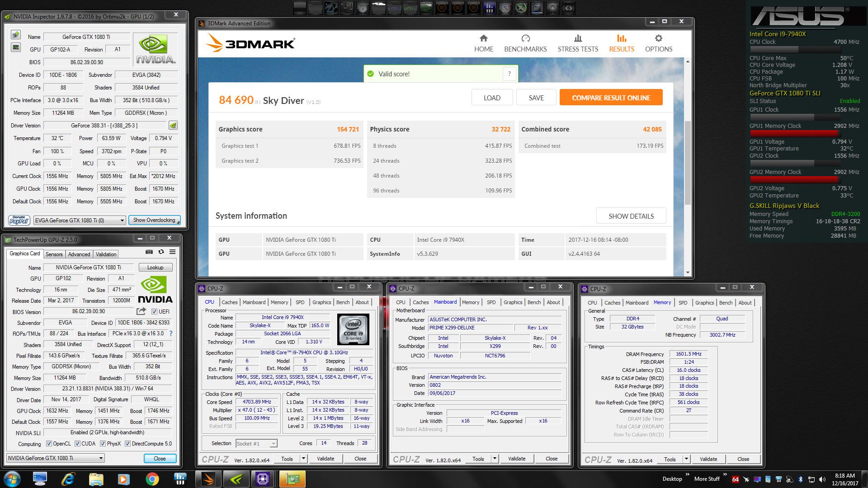This screenshot has width=868, height=488.
Task: Click the volume speaker tray icon
Action: click(822, 479)
